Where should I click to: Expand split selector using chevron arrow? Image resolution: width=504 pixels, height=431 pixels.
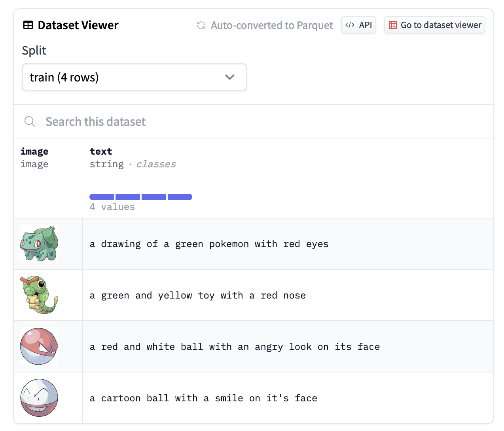(x=230, y=77)
